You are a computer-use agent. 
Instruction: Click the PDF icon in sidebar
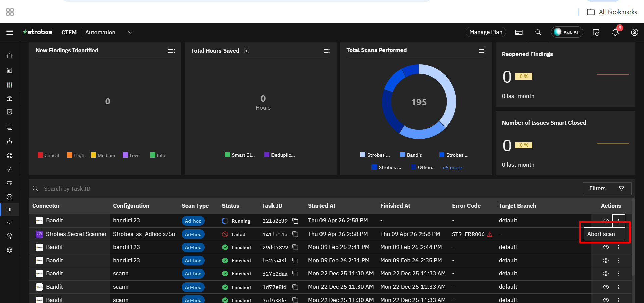pyautogui.click(x=10, y=222)
